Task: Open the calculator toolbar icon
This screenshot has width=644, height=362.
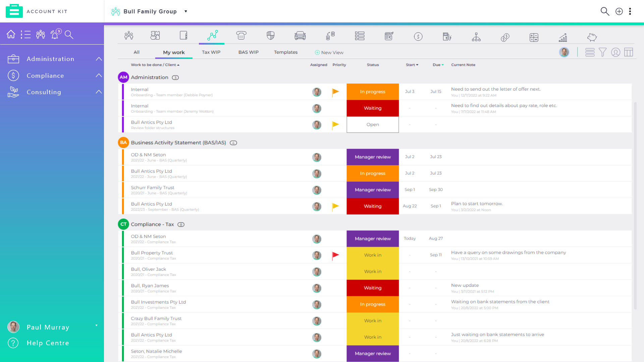Action: click(534, 37)
